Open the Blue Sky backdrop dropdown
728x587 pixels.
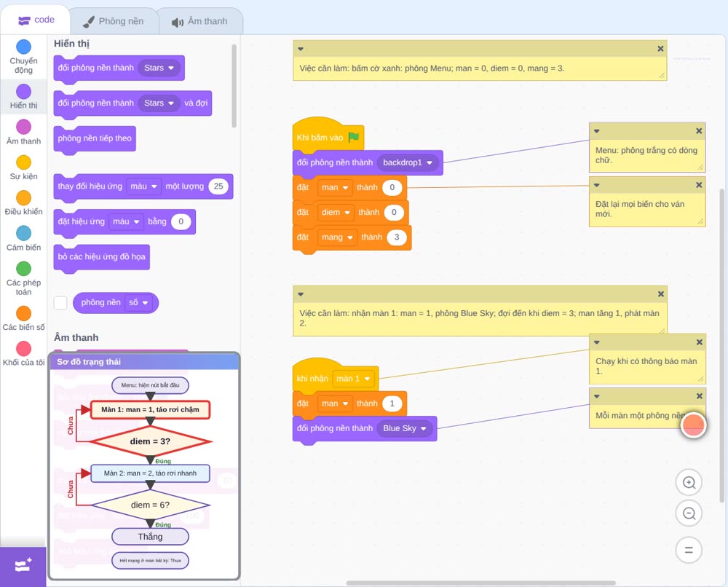tap(404, 428)
